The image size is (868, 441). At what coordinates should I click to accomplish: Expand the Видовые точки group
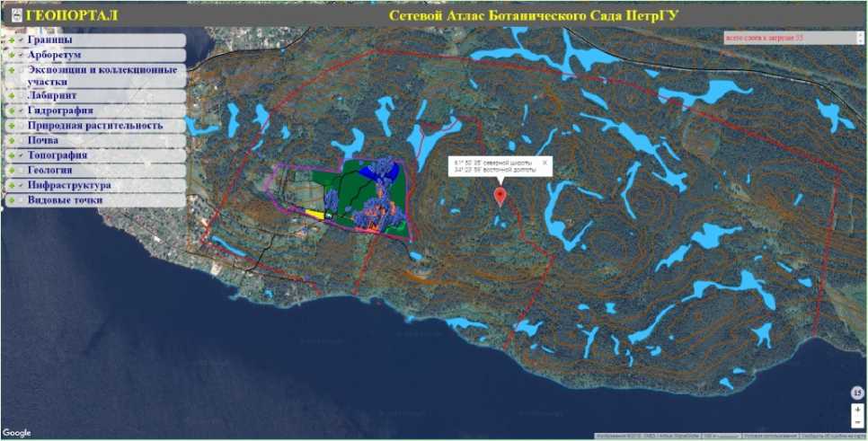11,200
